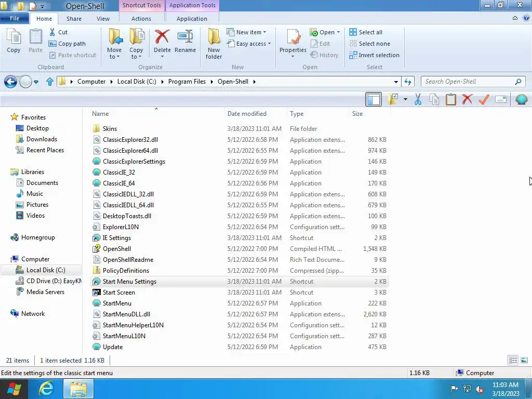
Task: Select the Update application file
Action: (x=239, y=347)
